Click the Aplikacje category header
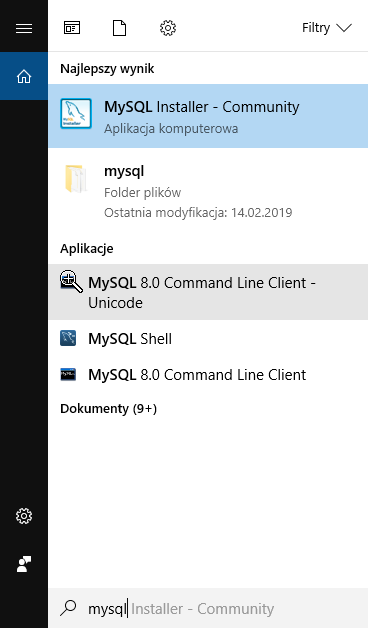 (86, 249)
